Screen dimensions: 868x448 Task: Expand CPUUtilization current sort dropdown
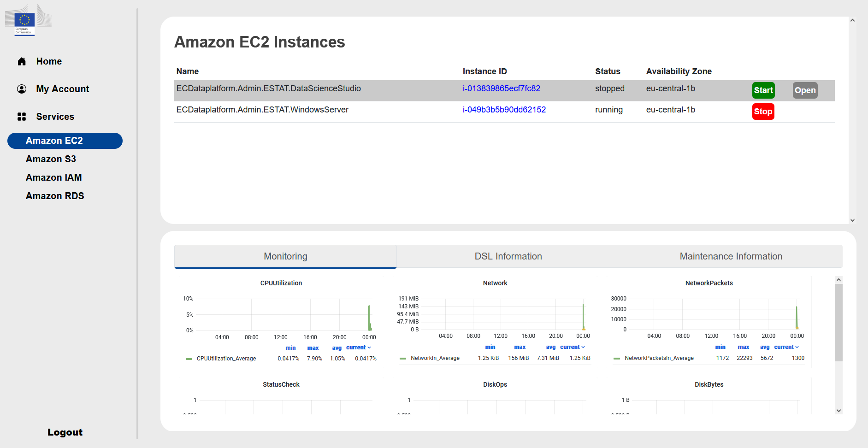pos(359,348)
